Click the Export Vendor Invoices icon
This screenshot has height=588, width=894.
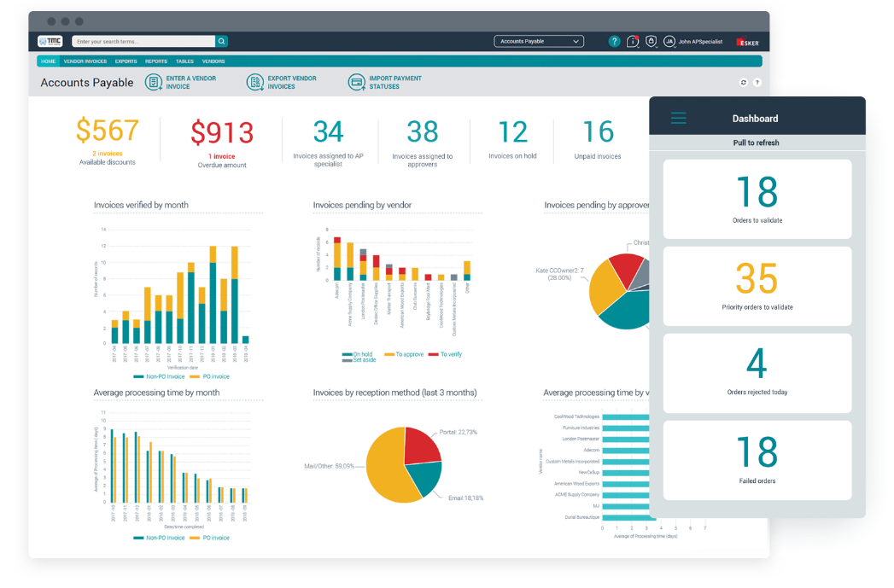(255, 81)
